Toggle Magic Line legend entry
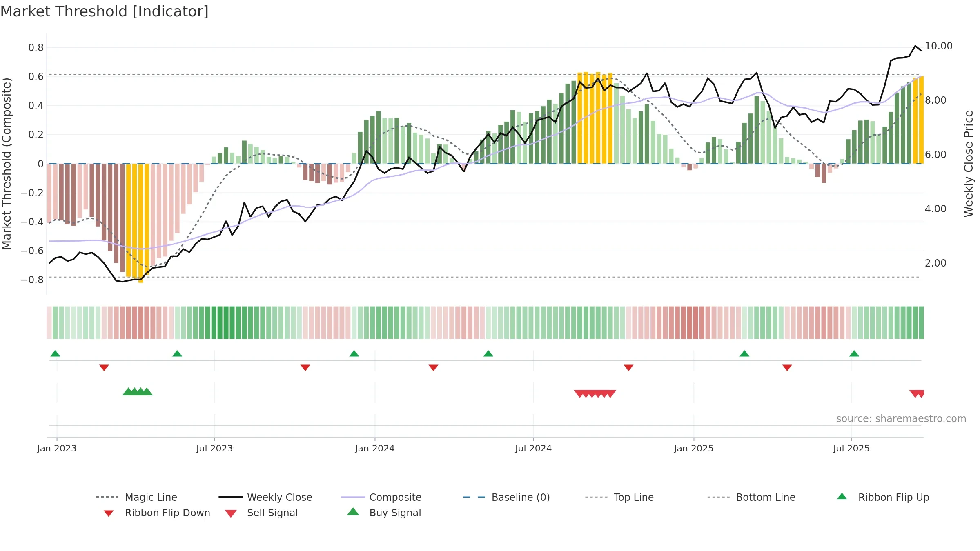Image resolution: width=980 pixels, height=551 pixels. tap(137, 497)
